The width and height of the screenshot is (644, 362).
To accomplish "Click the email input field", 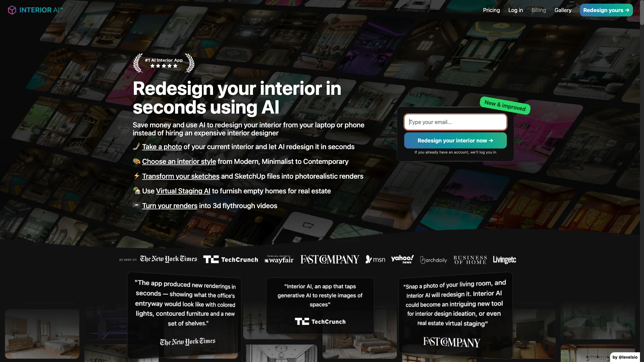I will pyautogui.click(x=455, y=122).
